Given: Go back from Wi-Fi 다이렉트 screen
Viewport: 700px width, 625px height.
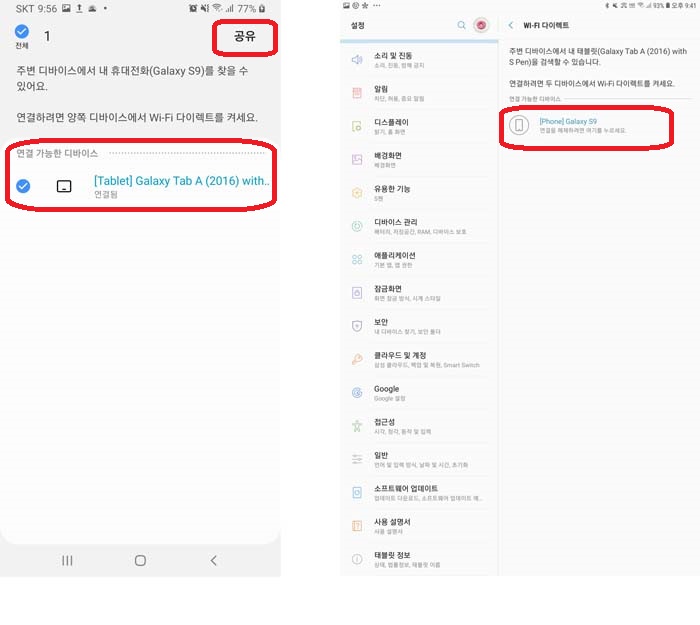Looking at the screenshot, I should (x=511, y=25).
